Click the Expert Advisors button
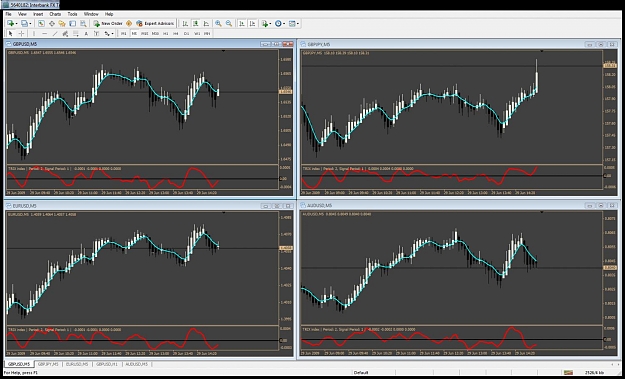 pos(155,24)
